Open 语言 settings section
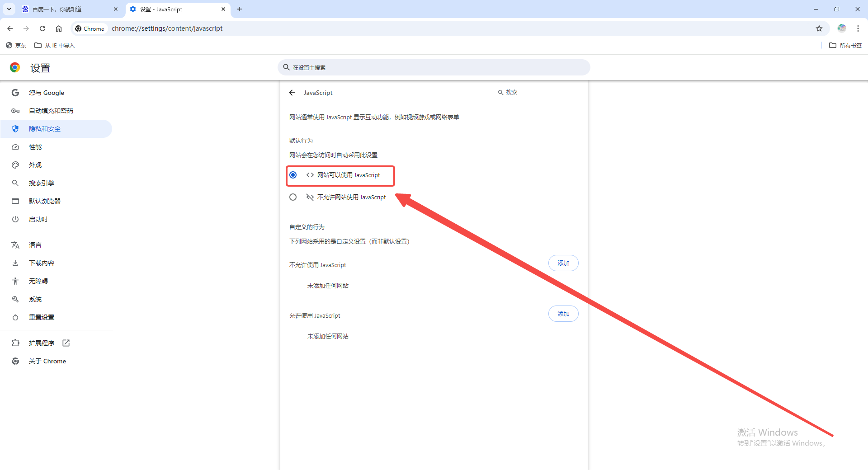 click(56, 245)
